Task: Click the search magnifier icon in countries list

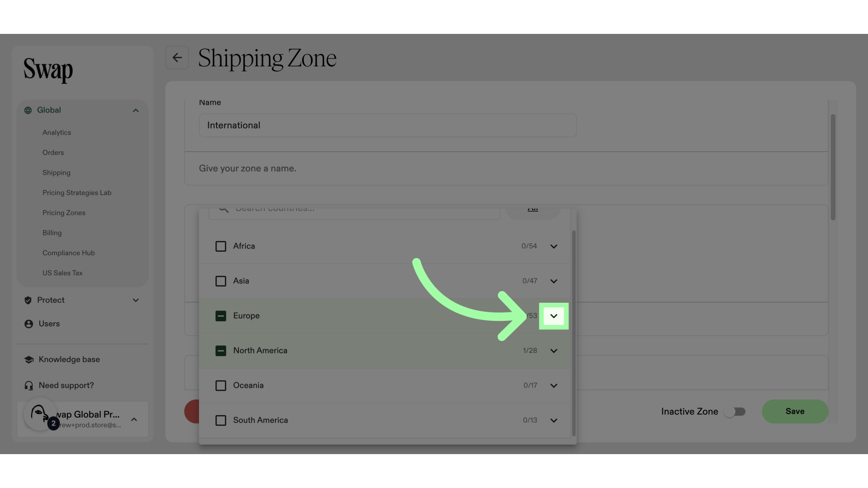Action: tap(223, 210)
